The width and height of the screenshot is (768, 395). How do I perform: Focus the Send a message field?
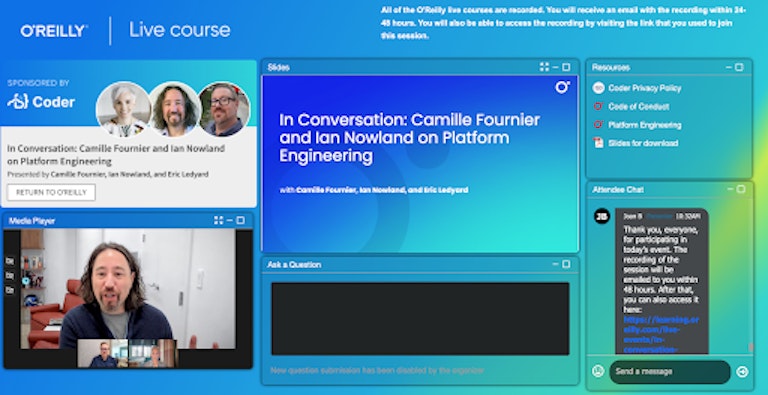coord(670,371)
